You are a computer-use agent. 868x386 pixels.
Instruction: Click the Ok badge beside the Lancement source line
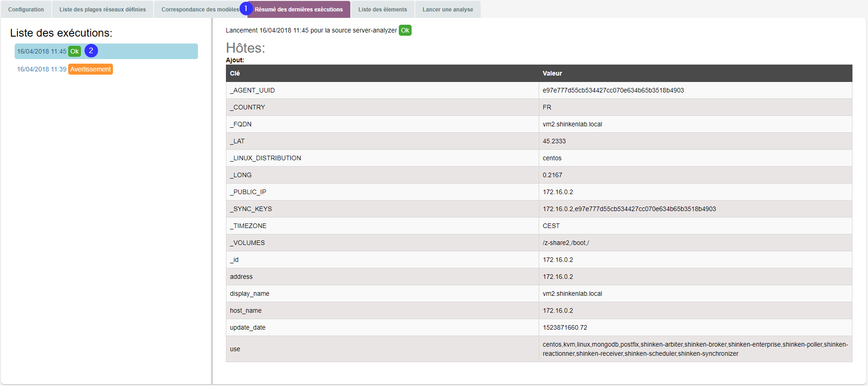[x=405, y=30]
